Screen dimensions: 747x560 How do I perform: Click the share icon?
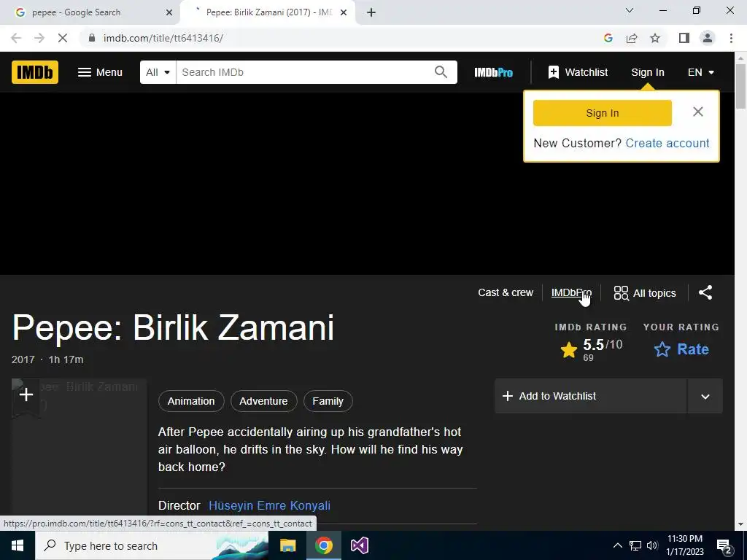[705, 293]
